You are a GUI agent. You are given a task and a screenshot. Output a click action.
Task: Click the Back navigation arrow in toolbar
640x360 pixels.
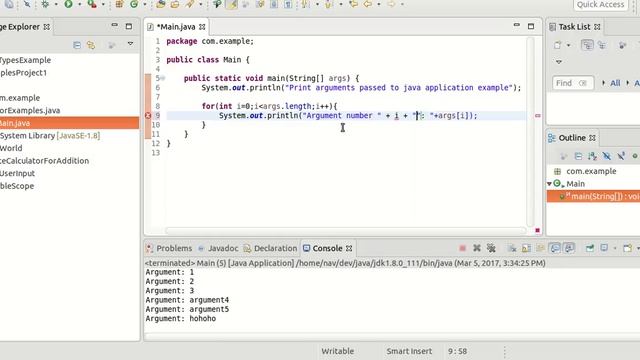368,4
